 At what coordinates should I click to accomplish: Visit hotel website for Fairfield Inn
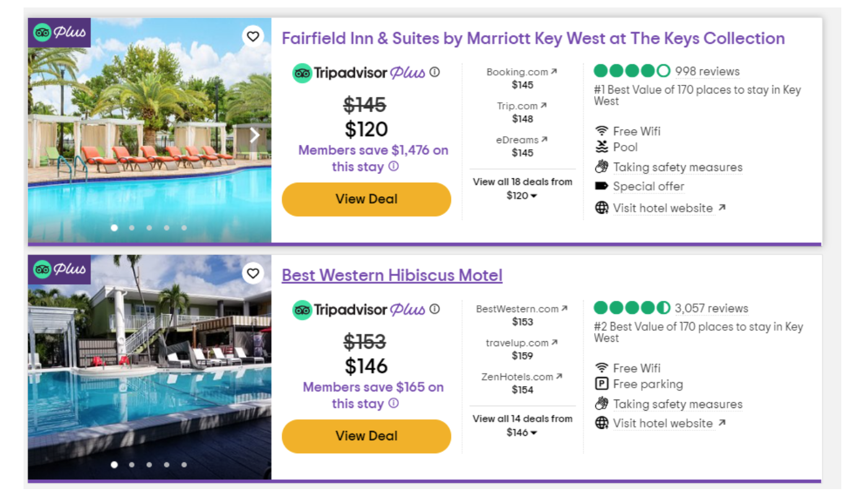click(663, 208)
